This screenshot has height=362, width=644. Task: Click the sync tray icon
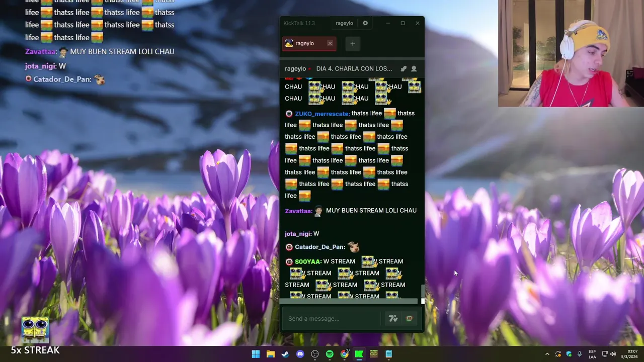click(558, 354)
